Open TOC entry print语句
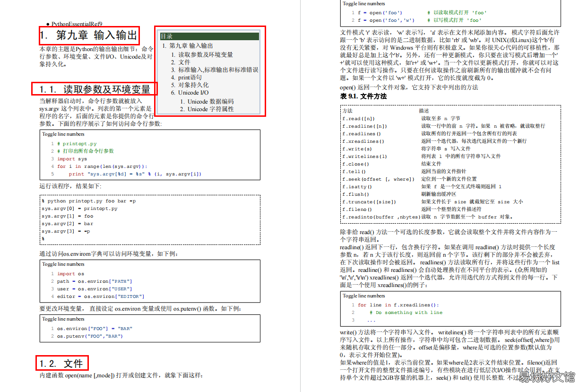This screenshot has width=588, height=392. 190,78
